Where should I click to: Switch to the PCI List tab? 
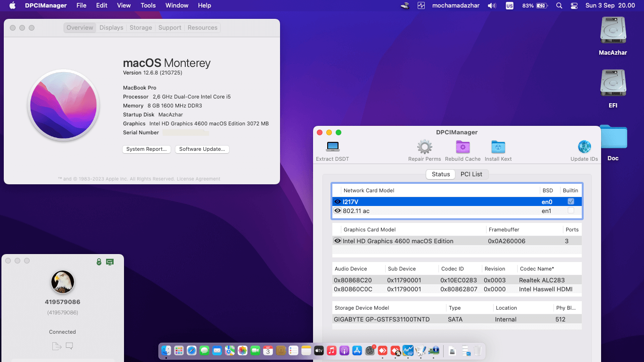471,174
